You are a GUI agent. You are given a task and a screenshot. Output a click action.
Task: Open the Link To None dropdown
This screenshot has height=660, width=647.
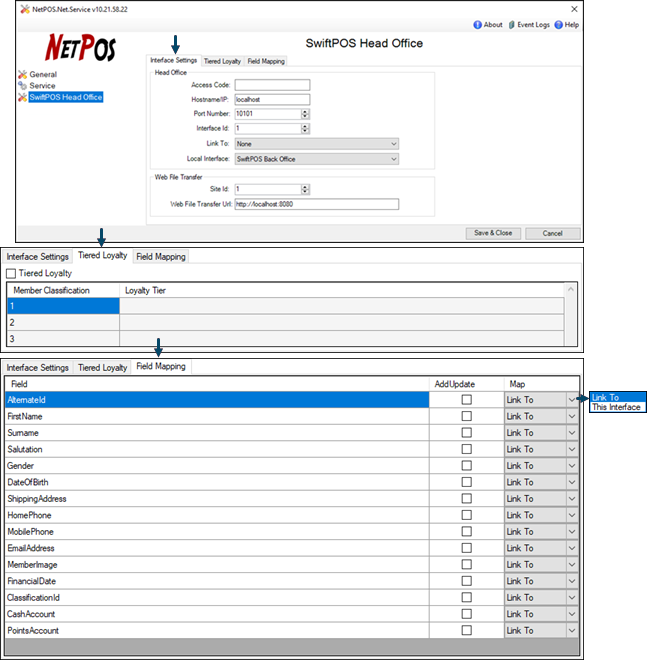317,144
